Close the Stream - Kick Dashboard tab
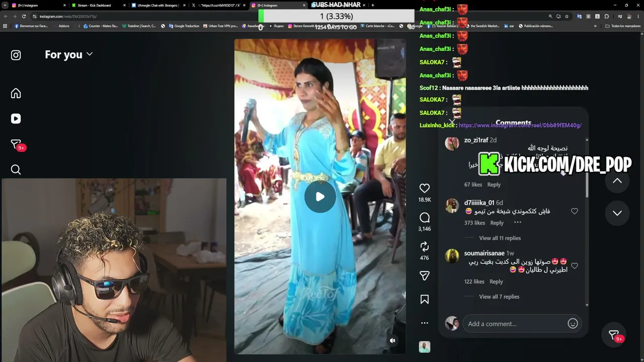644x362 pixels. [x=124, y=5]
